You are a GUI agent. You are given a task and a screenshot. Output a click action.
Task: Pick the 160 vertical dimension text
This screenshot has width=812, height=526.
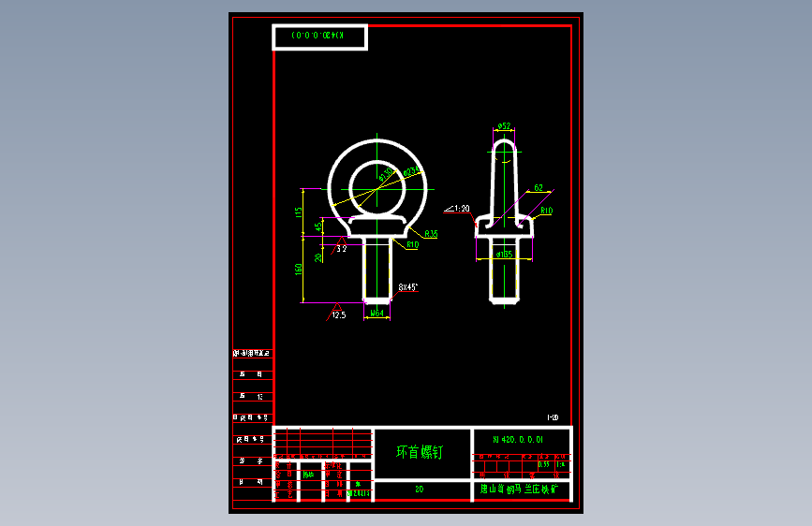pos(298,270)
